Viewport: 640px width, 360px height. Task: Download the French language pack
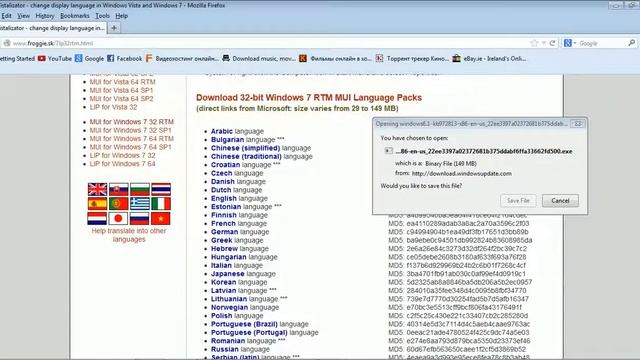click(223, 223)
